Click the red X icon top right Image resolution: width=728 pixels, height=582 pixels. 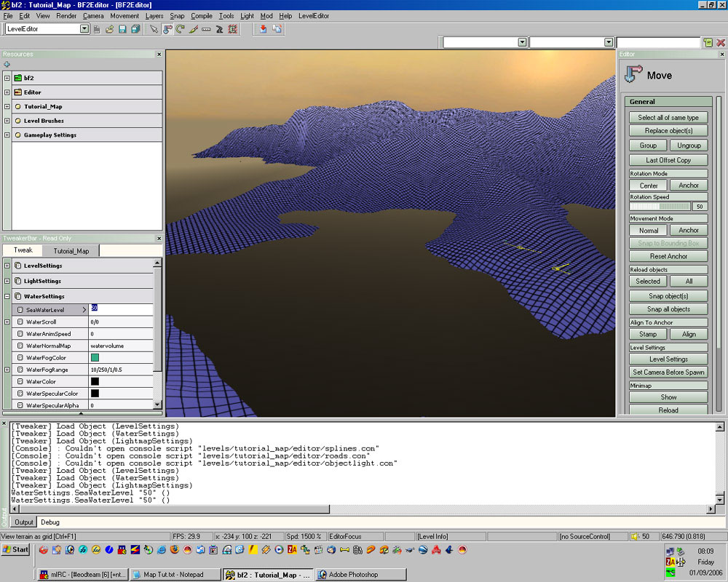721,43
